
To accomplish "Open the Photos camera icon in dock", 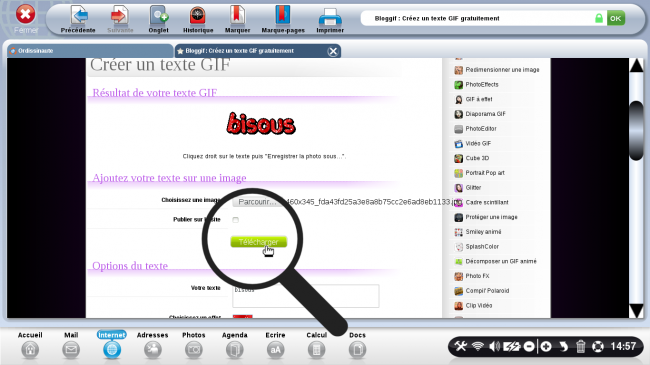I will 194,350.
